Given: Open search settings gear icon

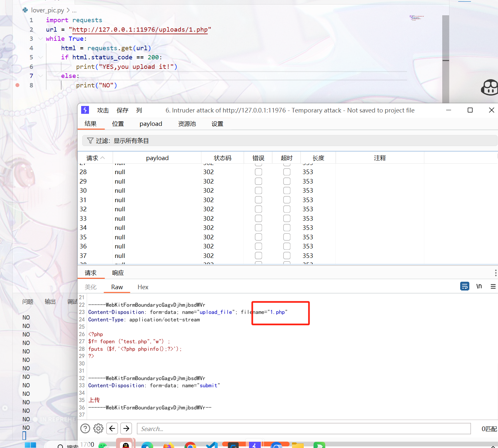Looking at the screenshot, I should tap(98, 428).
